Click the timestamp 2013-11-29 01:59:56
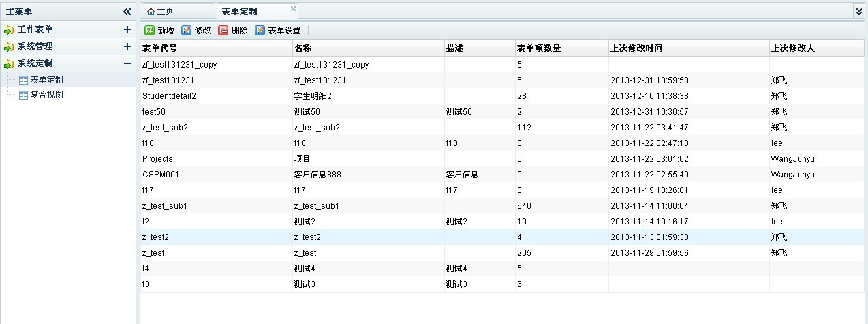This screenshot has width=868, height=324. click(x=649, y=253)
